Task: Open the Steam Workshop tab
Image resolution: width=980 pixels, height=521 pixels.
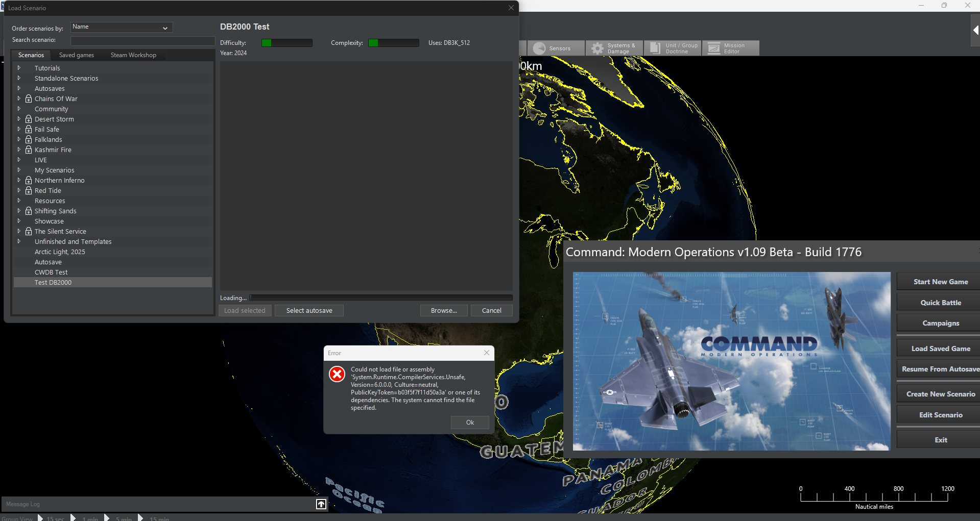Action: [x=133, y=55]
